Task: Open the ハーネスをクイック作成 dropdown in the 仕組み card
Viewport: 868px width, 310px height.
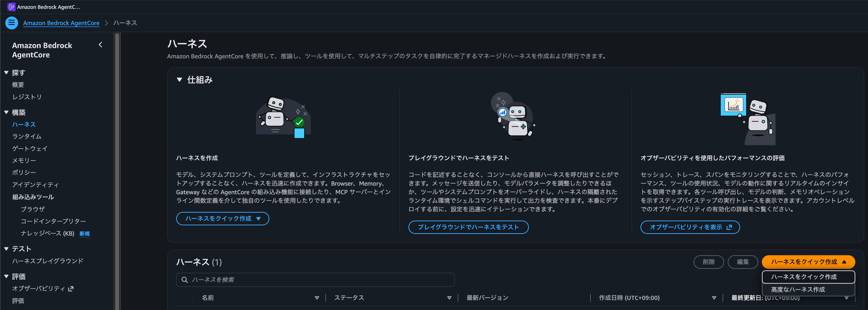Action: pyautogui.click(x=222, y=219)
